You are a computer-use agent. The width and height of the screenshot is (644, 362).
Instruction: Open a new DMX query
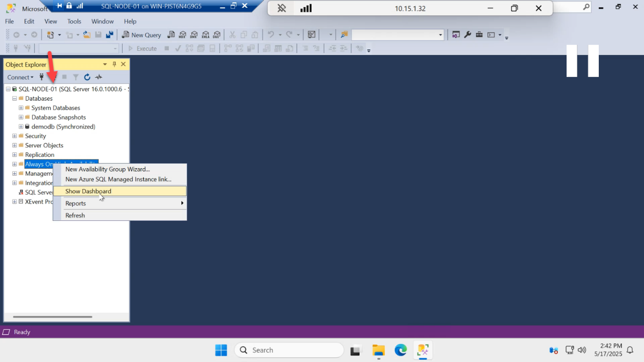[x=194, y=35]
